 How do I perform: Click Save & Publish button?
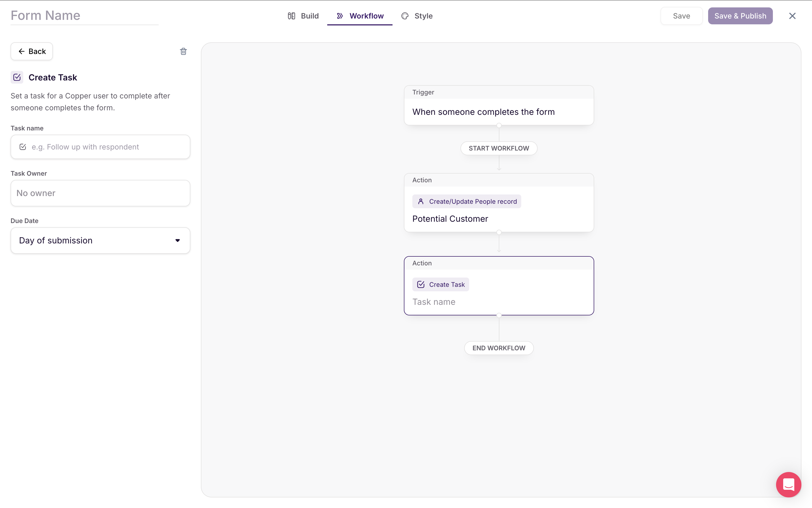coord(740,16)
